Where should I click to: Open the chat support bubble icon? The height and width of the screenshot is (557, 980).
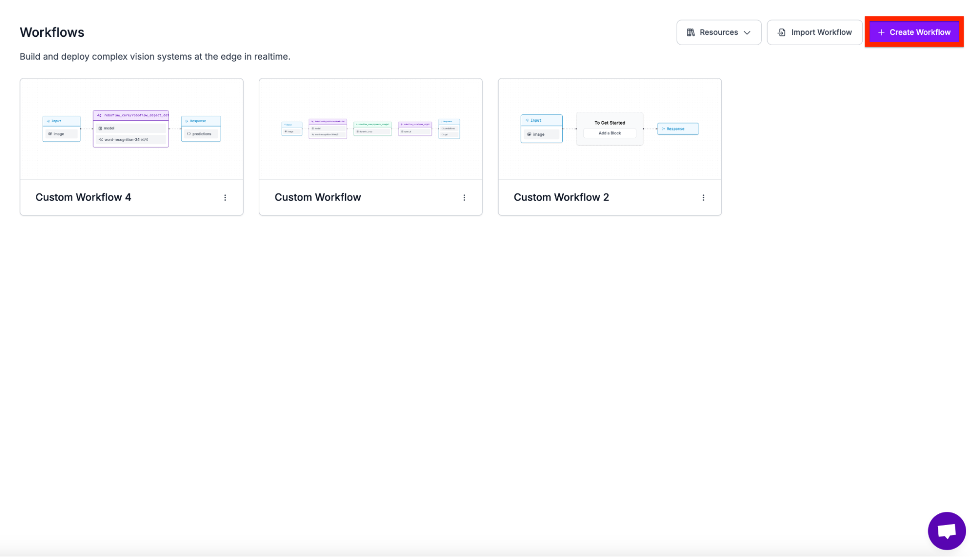pos(946,531)
